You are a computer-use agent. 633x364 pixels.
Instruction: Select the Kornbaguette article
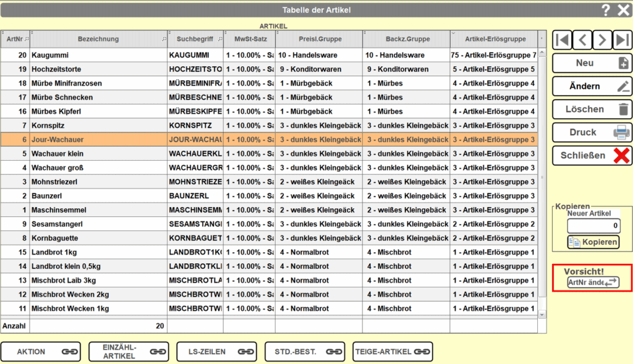[x=269, y=239]
